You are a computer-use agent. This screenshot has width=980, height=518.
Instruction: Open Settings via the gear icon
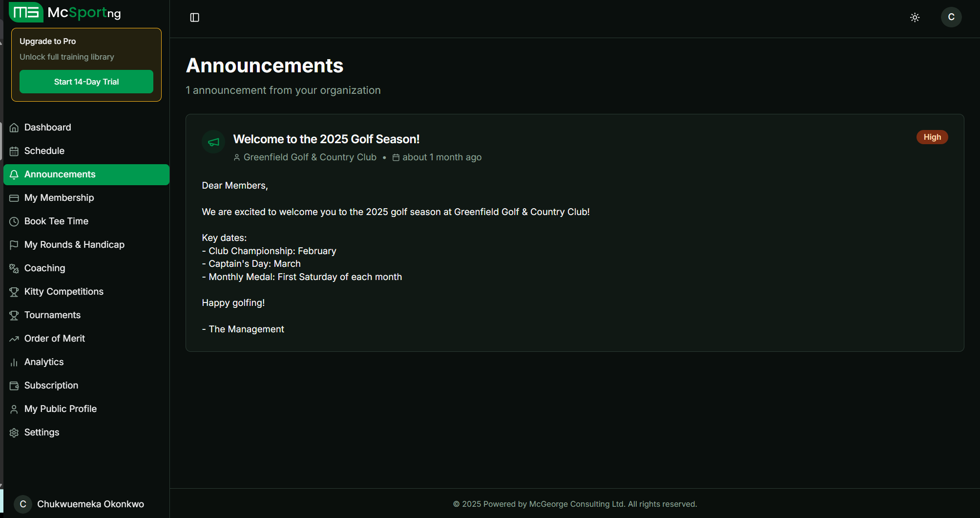(14, 432)
